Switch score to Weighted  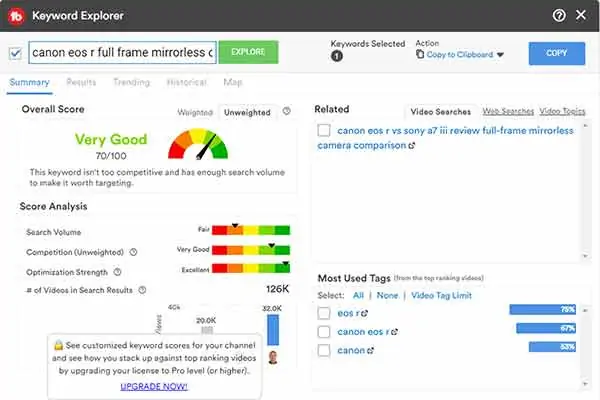click(x=195, y=112)
